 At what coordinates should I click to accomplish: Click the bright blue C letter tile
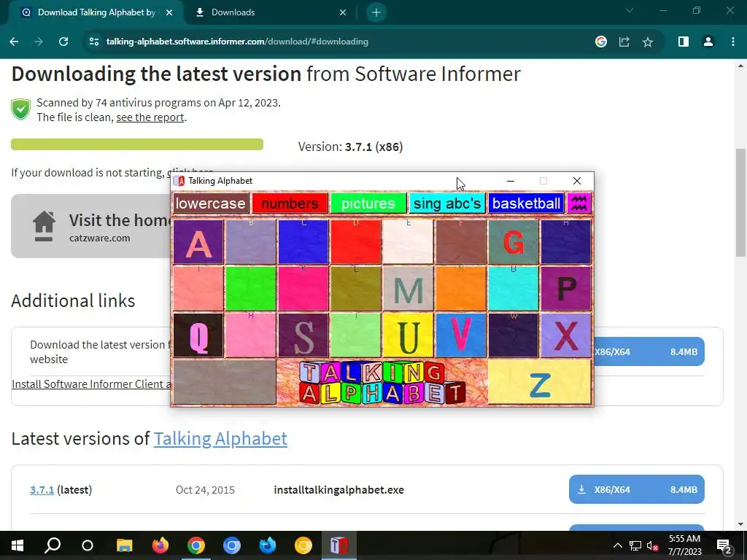pyautogui.click(x=303, y=241)
